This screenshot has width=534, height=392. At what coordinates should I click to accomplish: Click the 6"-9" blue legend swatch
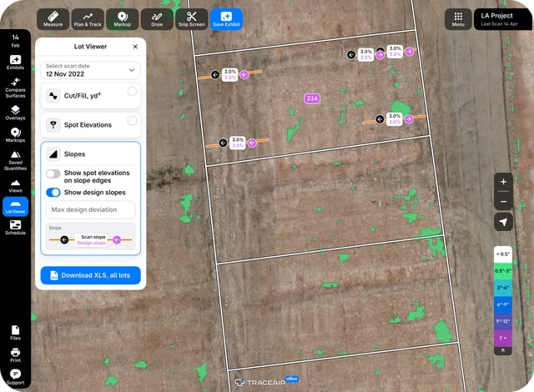[x=503, y=304]
